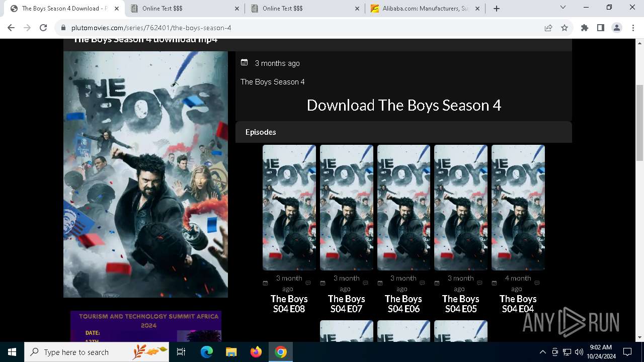This screenshot has height=362, width=644.
Task: Reload the current page
Action: (x=43, y=28)
